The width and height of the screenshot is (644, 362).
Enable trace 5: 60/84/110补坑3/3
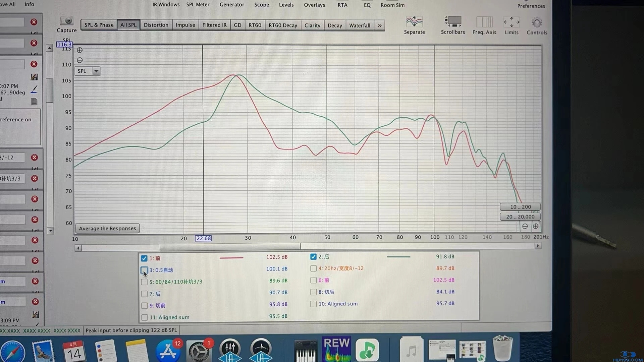click(144, 282)
